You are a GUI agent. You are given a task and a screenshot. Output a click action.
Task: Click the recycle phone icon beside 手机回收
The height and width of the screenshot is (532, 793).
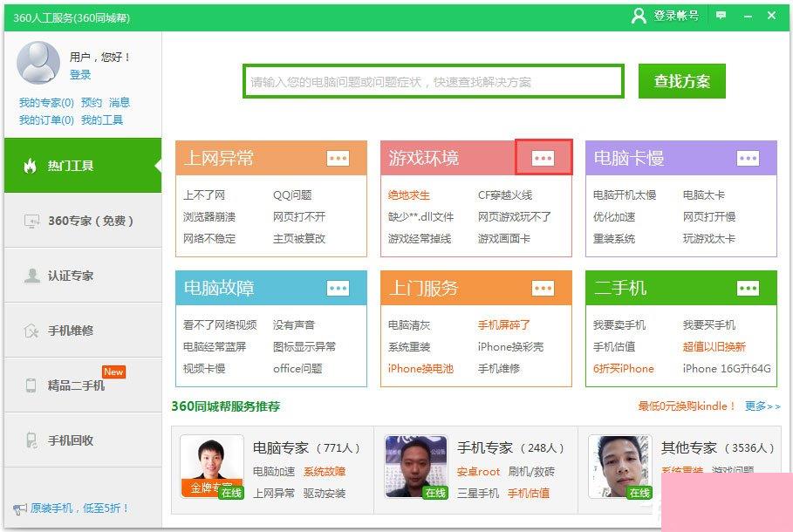31,440
